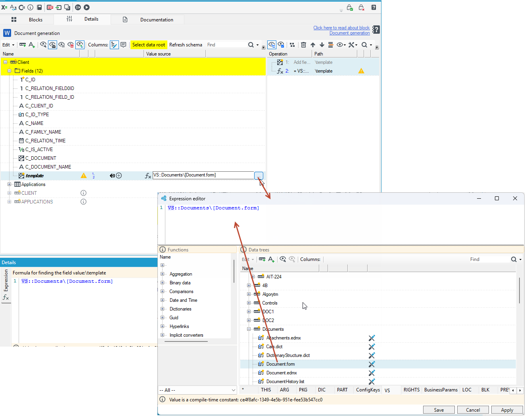
Task: Switch to the Blocks tab
Action: click(x=27, y=19)
